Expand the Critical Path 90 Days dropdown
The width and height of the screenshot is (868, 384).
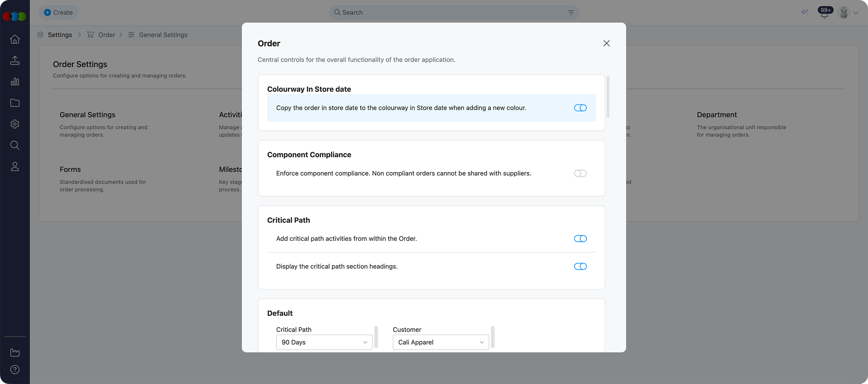coord(324,342)
